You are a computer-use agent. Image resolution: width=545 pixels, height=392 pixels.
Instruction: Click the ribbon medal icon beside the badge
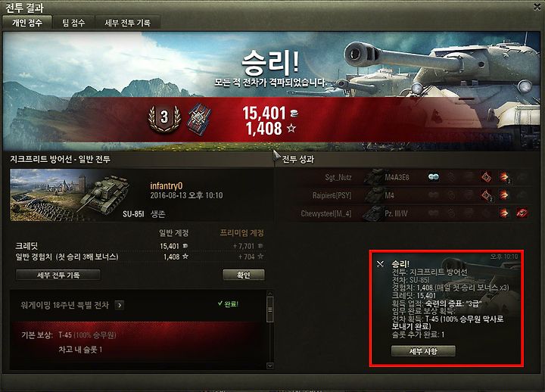[199, 119]
